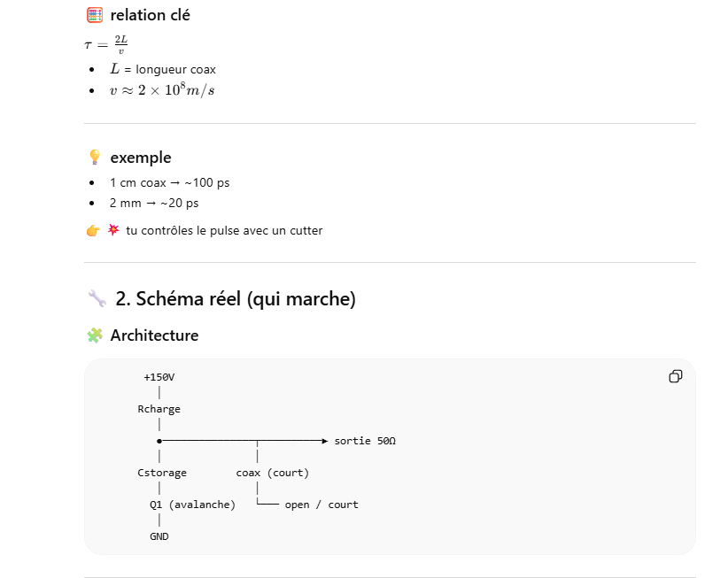Click the red collision emoji
The width and height of the screenshot is (728, 578).
click(113, 231)
